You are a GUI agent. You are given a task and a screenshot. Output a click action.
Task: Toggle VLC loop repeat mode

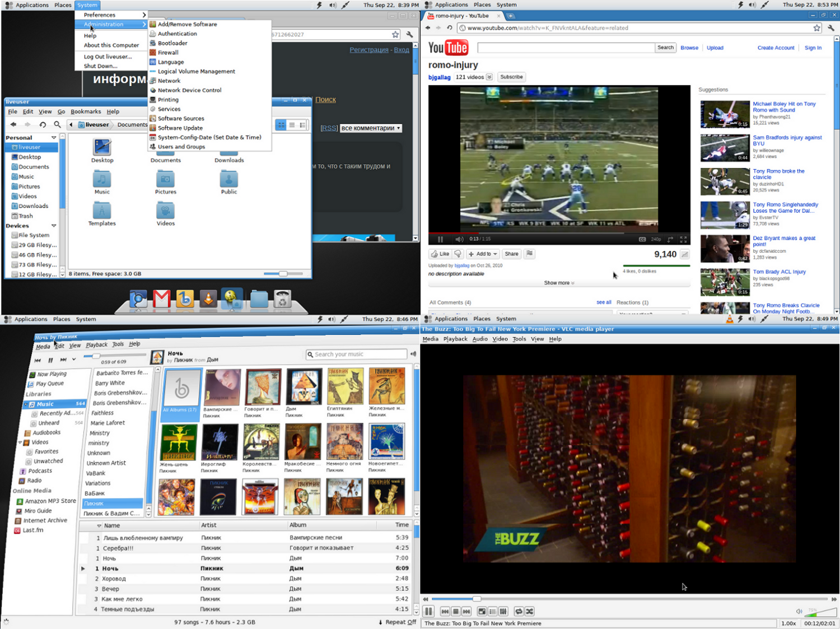pyautogui.click(x=519, y=611)
